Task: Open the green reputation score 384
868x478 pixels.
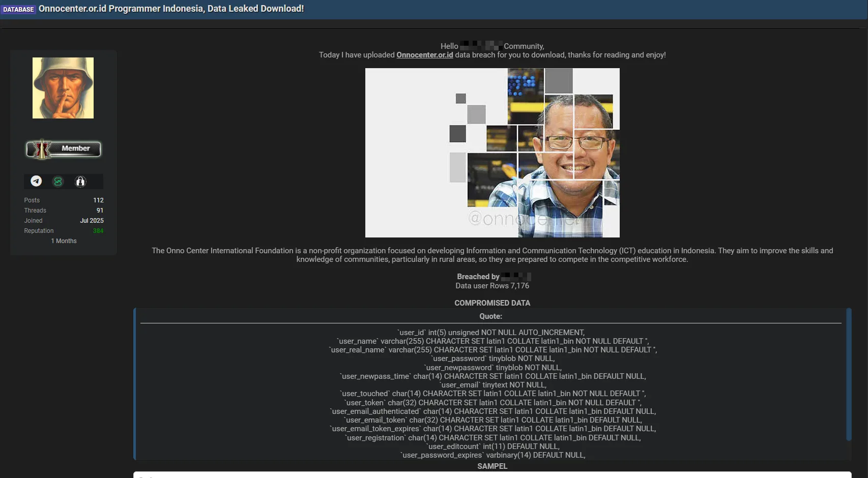Action: point(98,231)
